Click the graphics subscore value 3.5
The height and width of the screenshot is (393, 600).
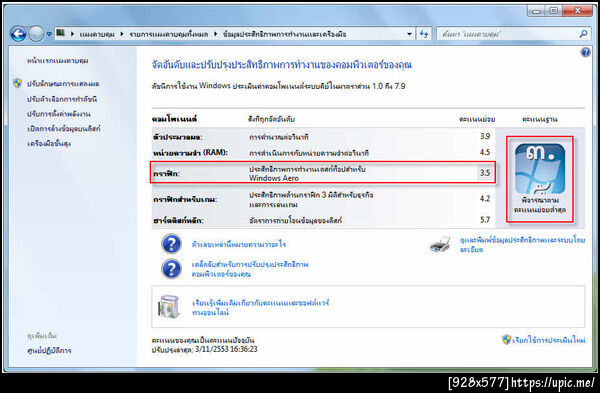(485, 173)
